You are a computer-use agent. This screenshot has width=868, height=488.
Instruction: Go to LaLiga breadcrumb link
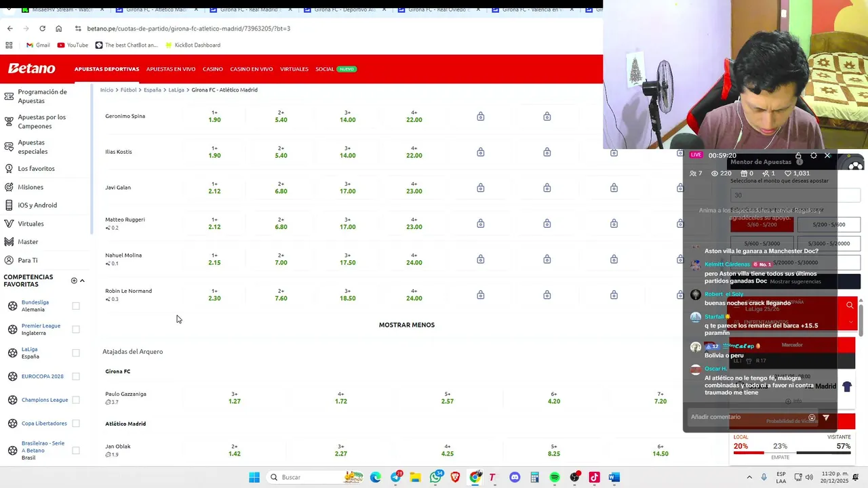point(176,89)
